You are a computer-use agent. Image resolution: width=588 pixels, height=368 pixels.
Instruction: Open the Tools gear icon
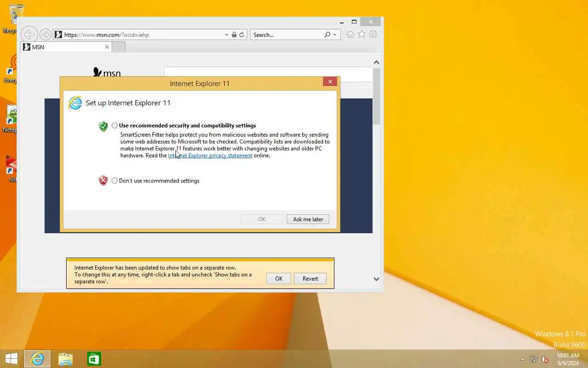[373, 34]
